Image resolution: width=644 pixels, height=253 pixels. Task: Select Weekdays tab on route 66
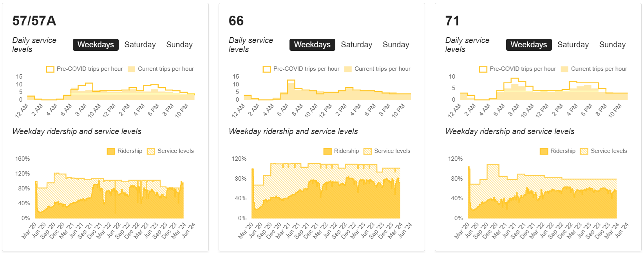312,45
